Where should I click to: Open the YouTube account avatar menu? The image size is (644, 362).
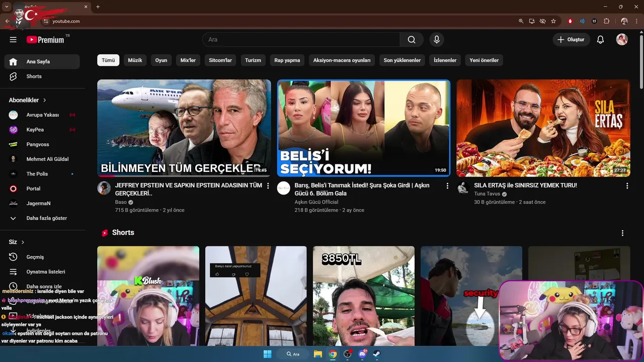(x=622, y=40)
